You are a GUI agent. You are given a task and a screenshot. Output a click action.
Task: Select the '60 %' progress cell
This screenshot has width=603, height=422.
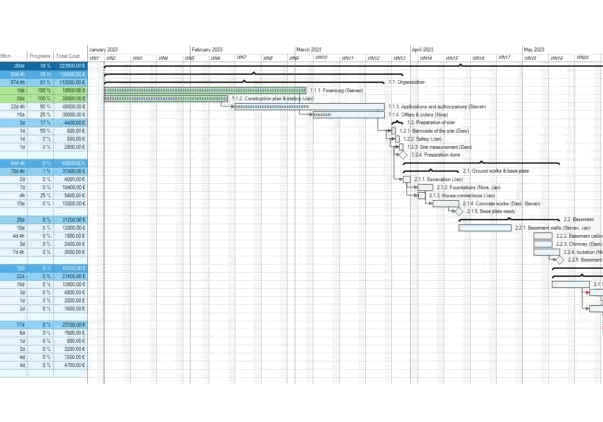pos(40,107)
